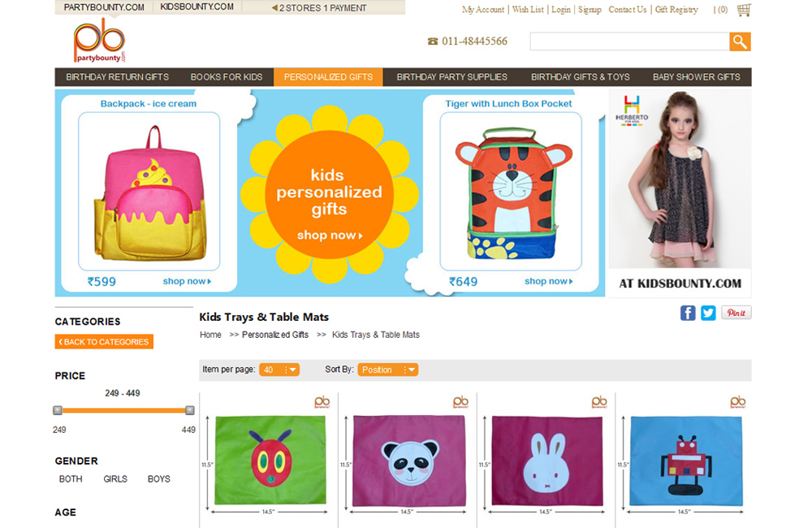812x528 pixels.
Task: Open the Item per page dropdown
Action: [x=279, y=370]
